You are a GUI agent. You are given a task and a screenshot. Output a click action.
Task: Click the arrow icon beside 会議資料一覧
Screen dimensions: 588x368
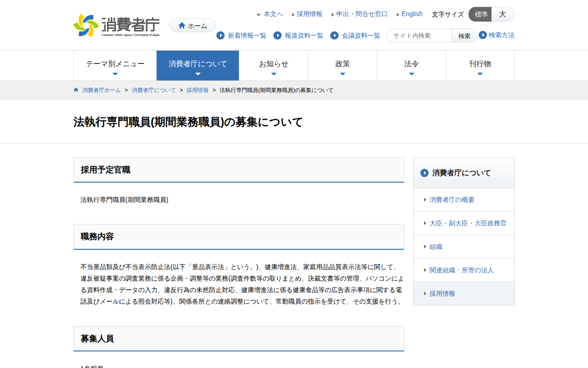coord(334,35)
